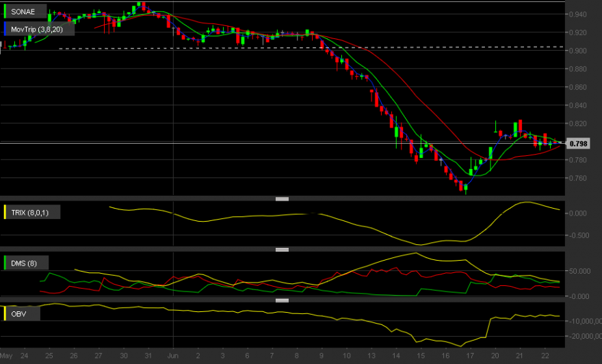
Task: Click the green color swatch beside SONAE
Action: [x=5, y=12]
